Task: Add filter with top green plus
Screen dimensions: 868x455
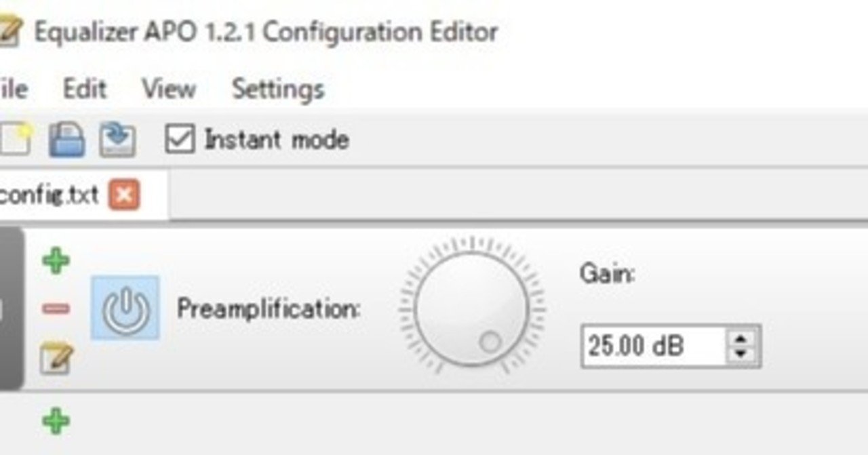Action: click(56, 260)
